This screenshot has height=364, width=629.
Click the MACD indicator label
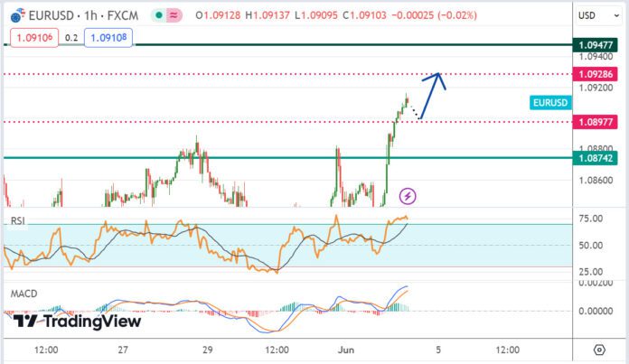23,294
